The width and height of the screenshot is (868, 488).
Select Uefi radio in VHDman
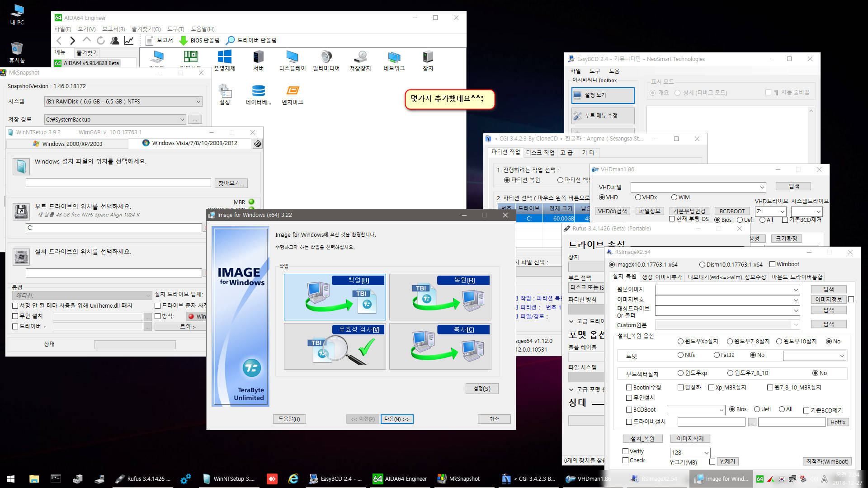click(x=745, y=220)
